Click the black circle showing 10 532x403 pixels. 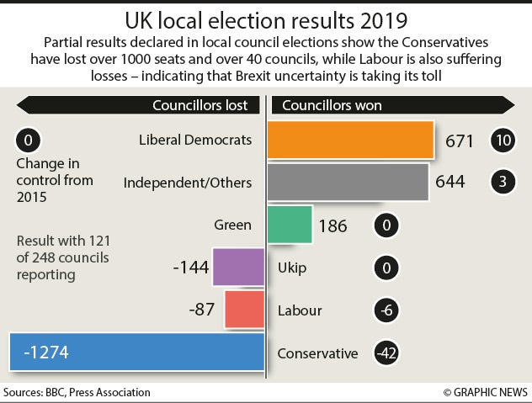504,141
